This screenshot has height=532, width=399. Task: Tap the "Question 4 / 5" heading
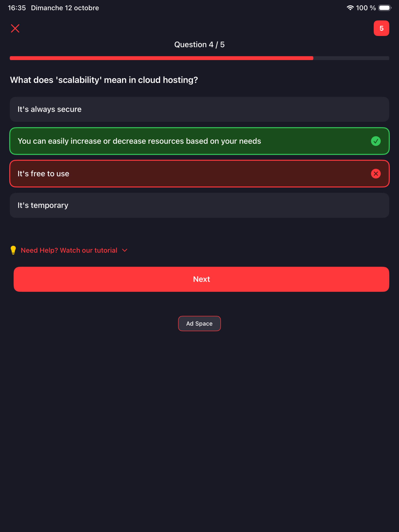tap(199, 45)
